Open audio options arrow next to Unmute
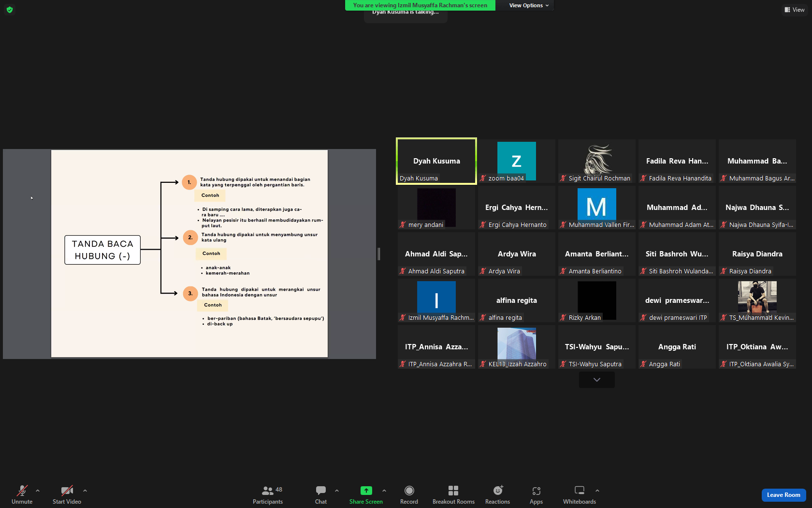 coord(38,491)
